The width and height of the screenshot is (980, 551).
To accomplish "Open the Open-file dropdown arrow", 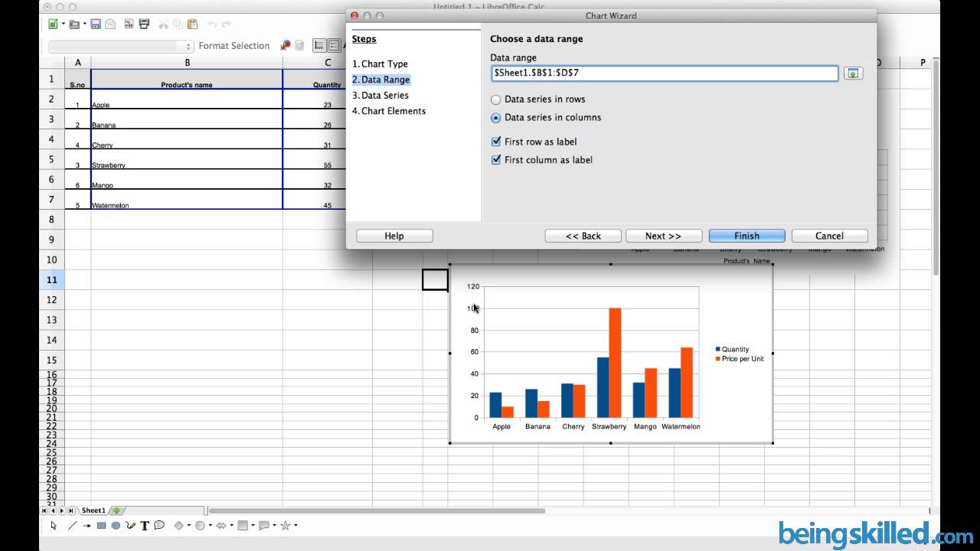I will point(85,24).
